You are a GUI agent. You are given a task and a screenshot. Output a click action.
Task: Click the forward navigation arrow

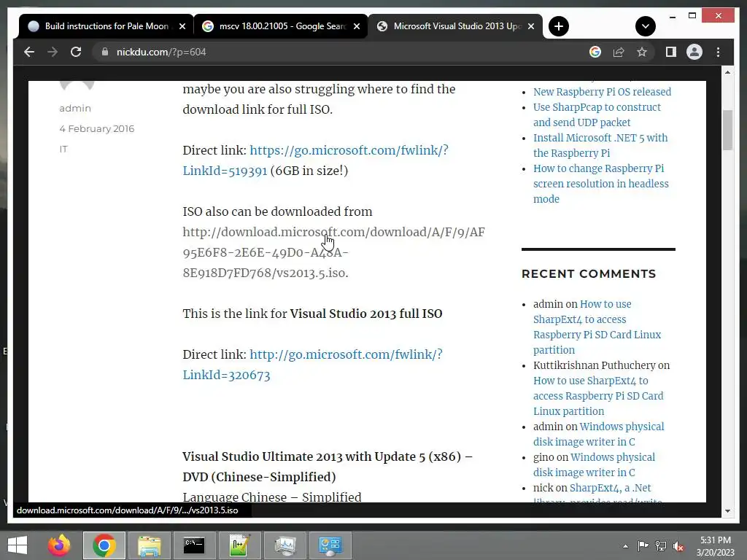[53, 52]
